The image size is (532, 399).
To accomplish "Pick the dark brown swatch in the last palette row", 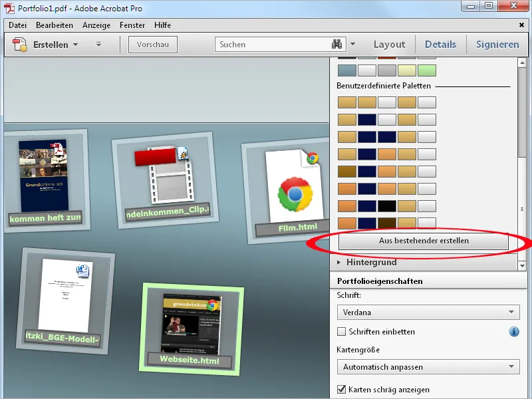I will (x=387, y=223).
